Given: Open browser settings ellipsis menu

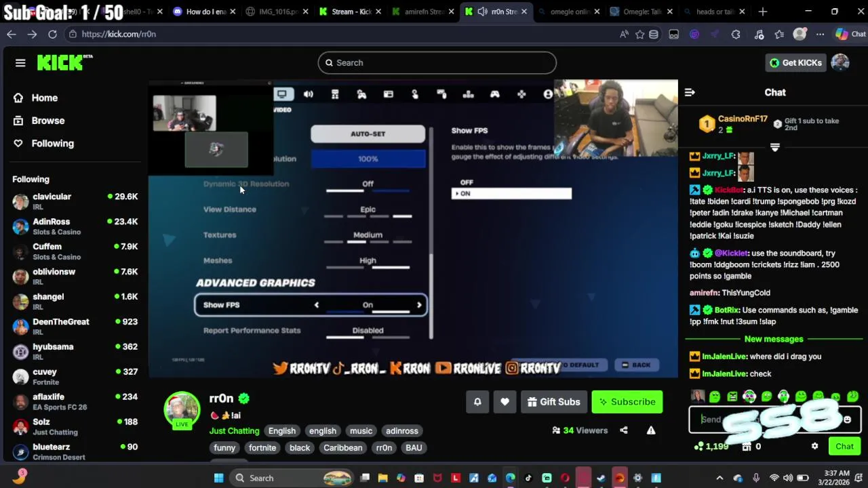Looking at the screenshot, I should [x=820, y=34].
